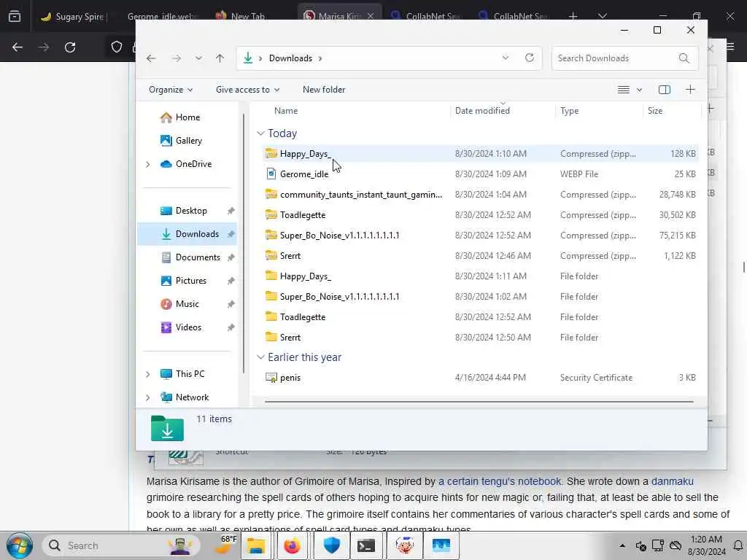
Task: Create a New folder
Action: pyautogui.click(x=324, y=90)
